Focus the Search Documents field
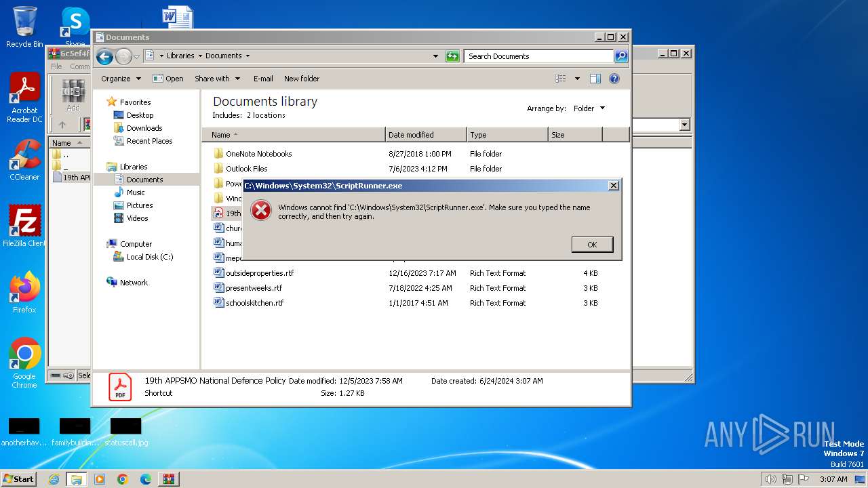Screen dimensions: 868x488 pyautogui.click(x=539, y=56)
